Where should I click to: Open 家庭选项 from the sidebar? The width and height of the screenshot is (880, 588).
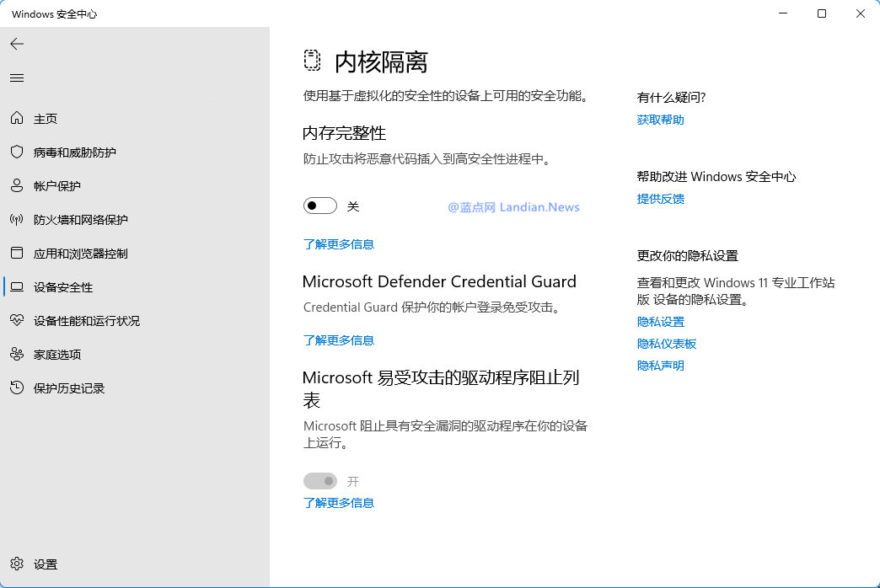click(x=57, y=354)
